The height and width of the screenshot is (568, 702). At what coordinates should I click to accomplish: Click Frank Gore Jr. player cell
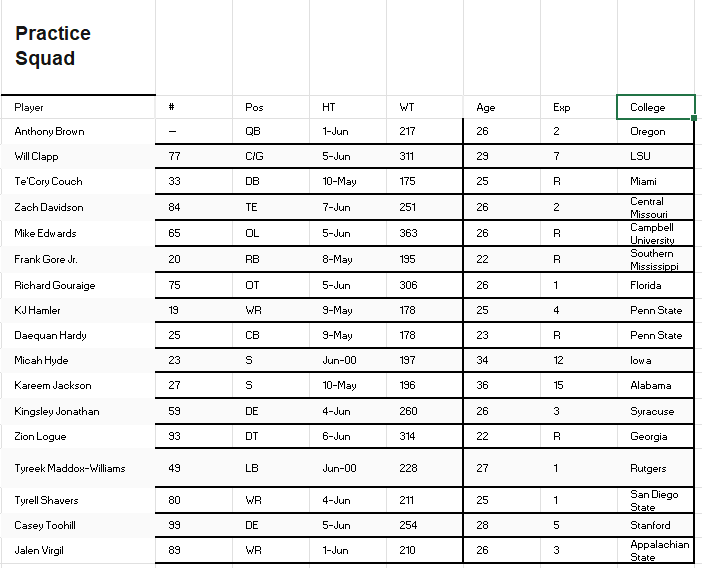(x=78, y=259)
